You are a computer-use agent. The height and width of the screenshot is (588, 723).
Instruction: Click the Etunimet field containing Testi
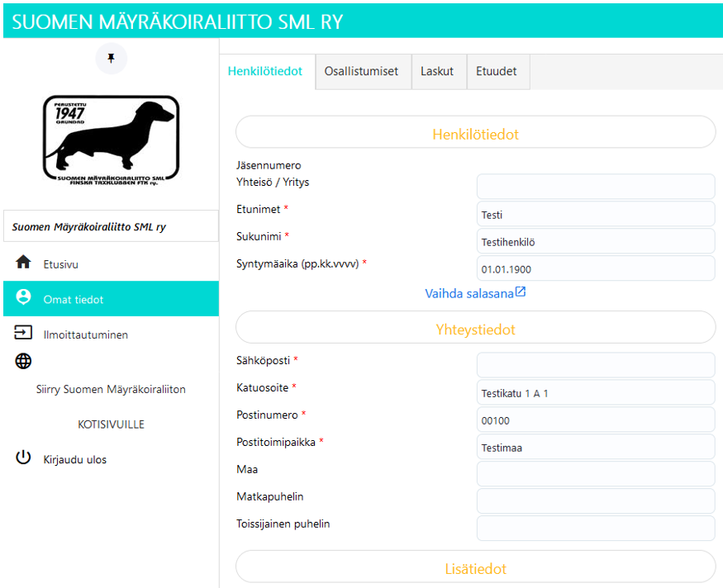595,215
